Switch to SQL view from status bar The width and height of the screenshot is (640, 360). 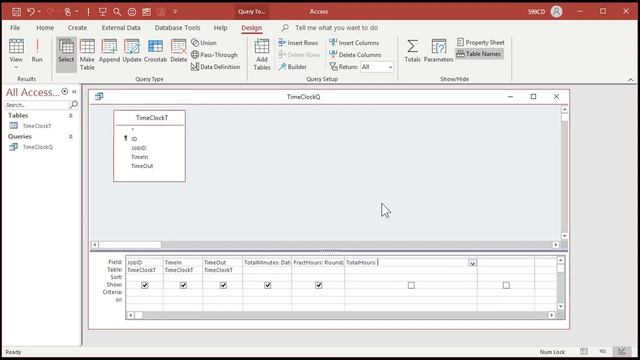(603, 351)
